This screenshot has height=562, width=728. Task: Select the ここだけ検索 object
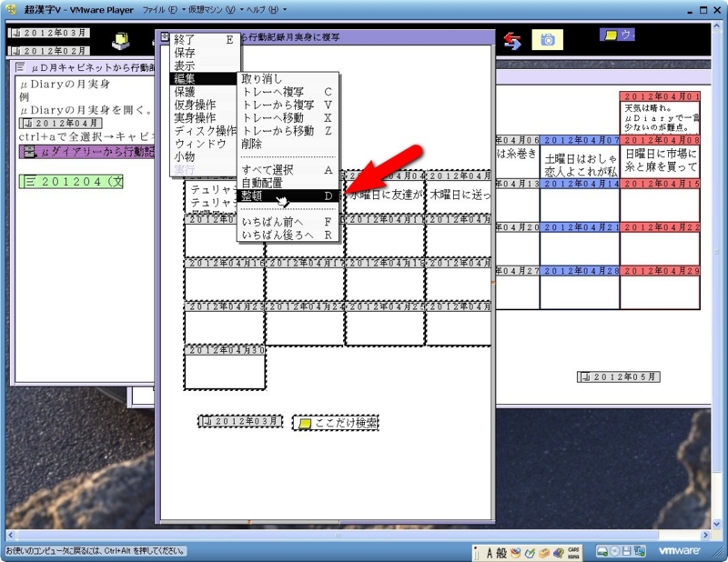click(x=335, y=423)
